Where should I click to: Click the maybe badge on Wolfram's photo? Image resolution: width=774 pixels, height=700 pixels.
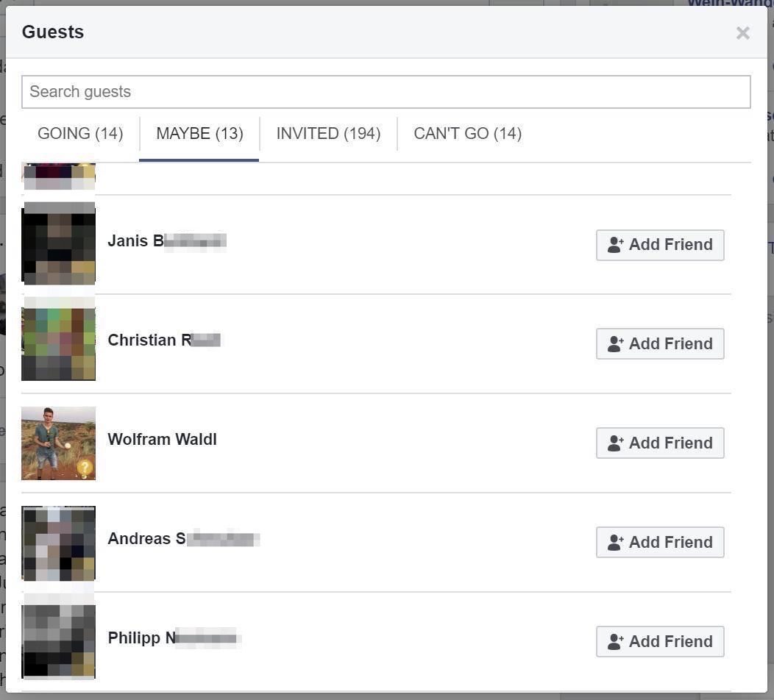(85, 468)
